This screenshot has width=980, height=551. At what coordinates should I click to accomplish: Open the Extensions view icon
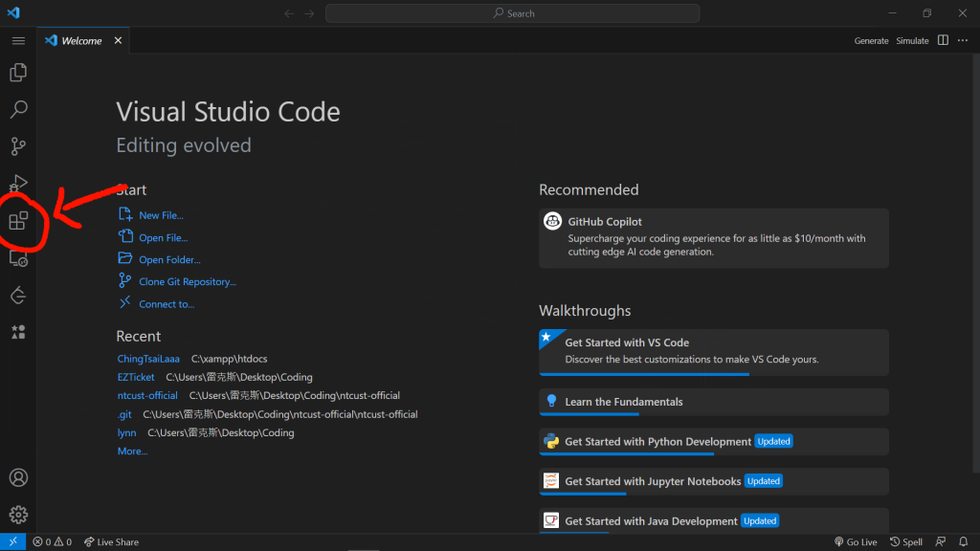point(18,221)
